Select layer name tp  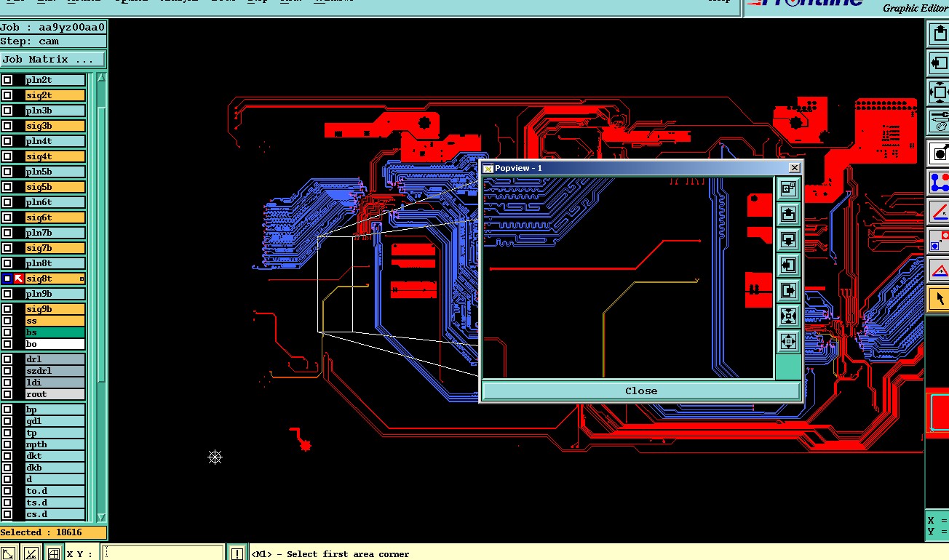pos(55,433)
